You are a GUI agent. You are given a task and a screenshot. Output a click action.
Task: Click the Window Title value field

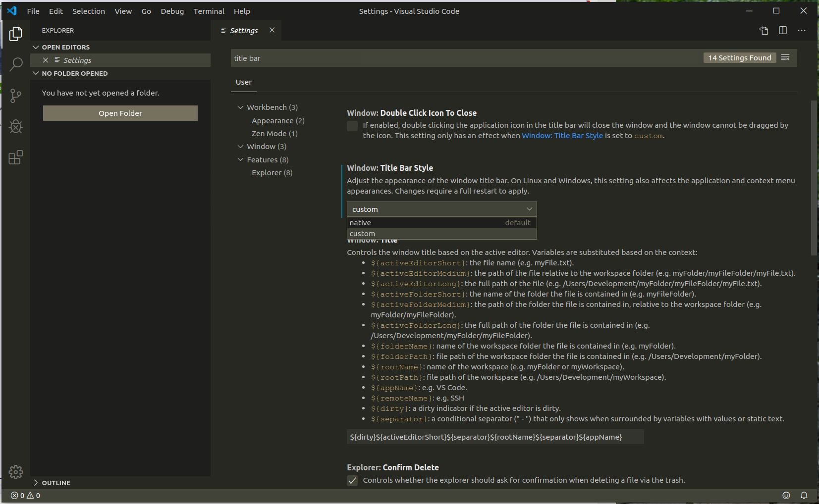pos(495,437)
